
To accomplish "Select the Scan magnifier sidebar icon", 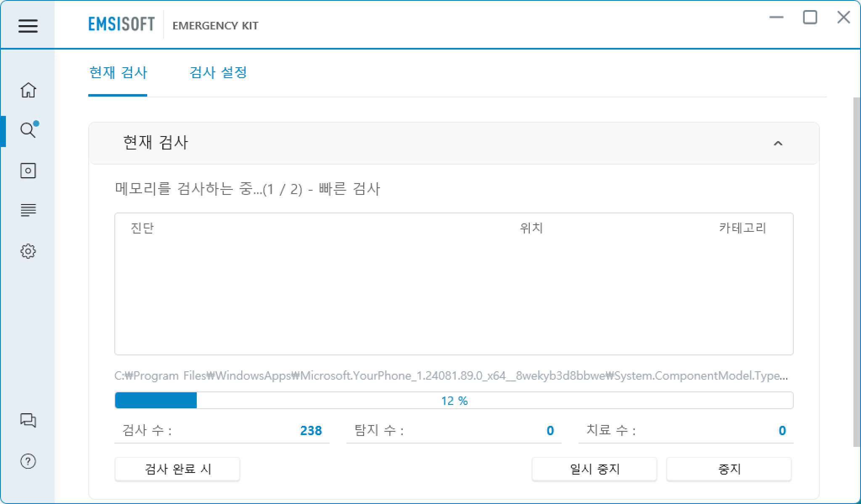I will pyautogui.click(x=28, y=130).
